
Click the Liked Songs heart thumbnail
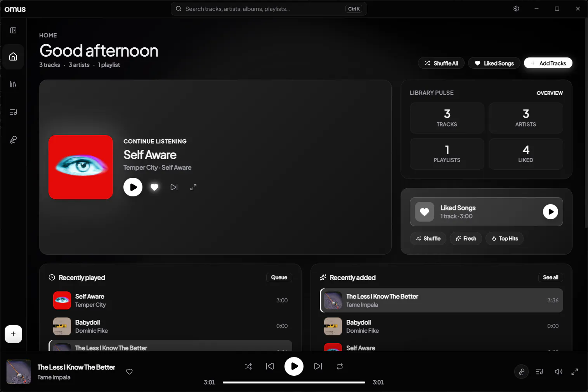coord(425,212)
